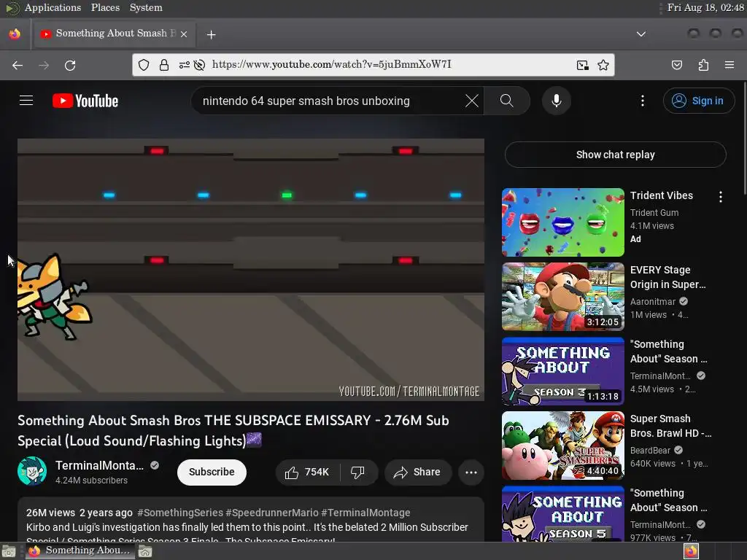Image resolution: width=747 pixels, height=560 pixels.
Task: Start voice search with microphone icon
Action: coord(556,101)
